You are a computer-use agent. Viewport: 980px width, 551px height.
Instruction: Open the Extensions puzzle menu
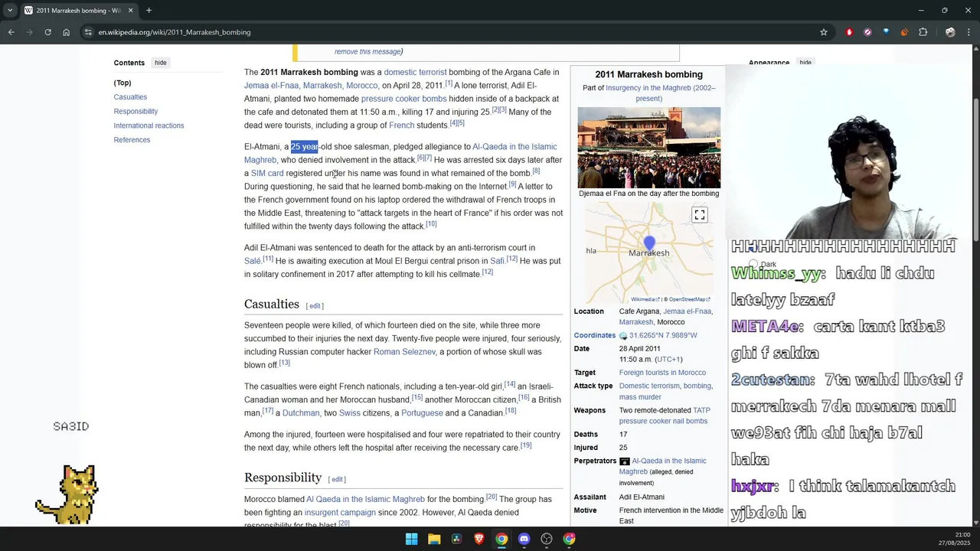(x=923, y=32)
